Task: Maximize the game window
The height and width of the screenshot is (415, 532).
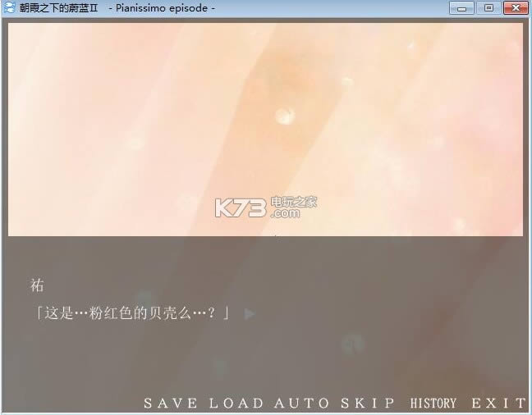Action: 488,8
